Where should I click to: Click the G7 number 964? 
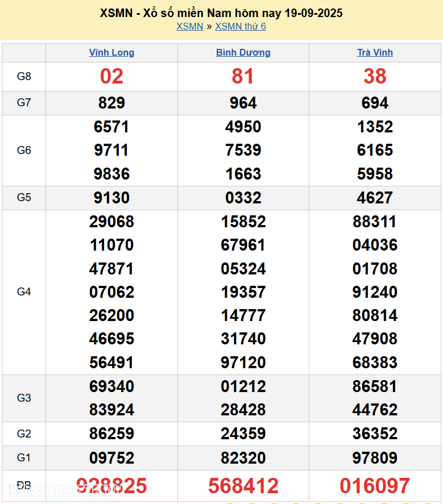pyautogui.click(x=243, y=103)
